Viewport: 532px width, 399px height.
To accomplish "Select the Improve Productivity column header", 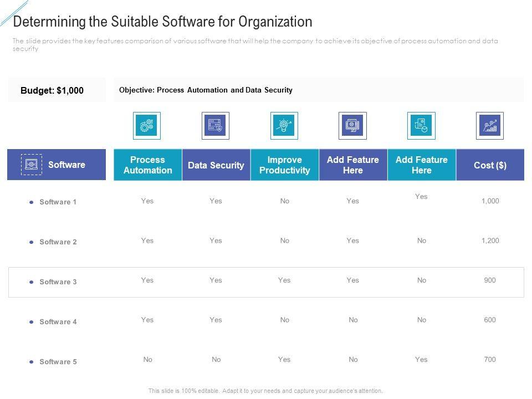I will (284, 165).
